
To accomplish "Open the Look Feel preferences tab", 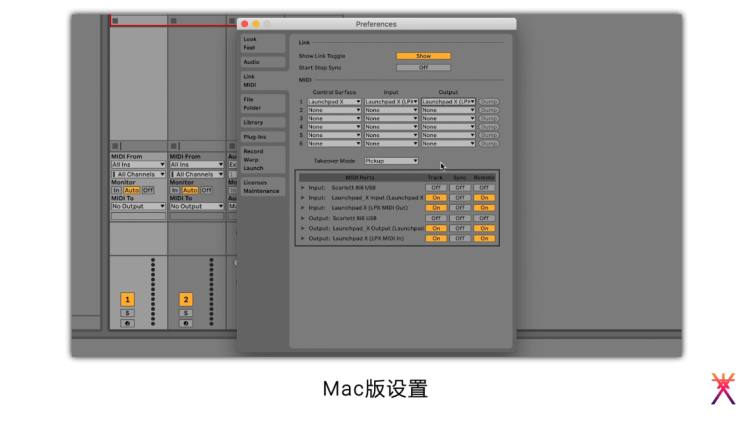I will (x=263, y=44).
